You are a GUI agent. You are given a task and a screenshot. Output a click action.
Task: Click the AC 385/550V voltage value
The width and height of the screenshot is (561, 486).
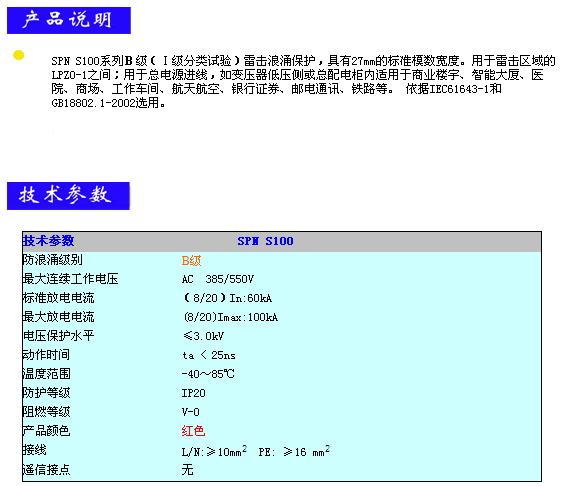(218, 279)
